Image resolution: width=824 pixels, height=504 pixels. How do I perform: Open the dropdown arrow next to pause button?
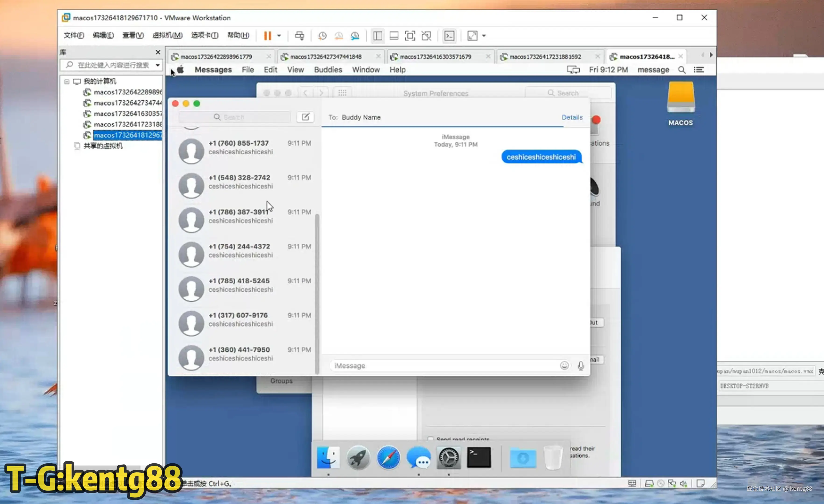[x=279, y=36]
